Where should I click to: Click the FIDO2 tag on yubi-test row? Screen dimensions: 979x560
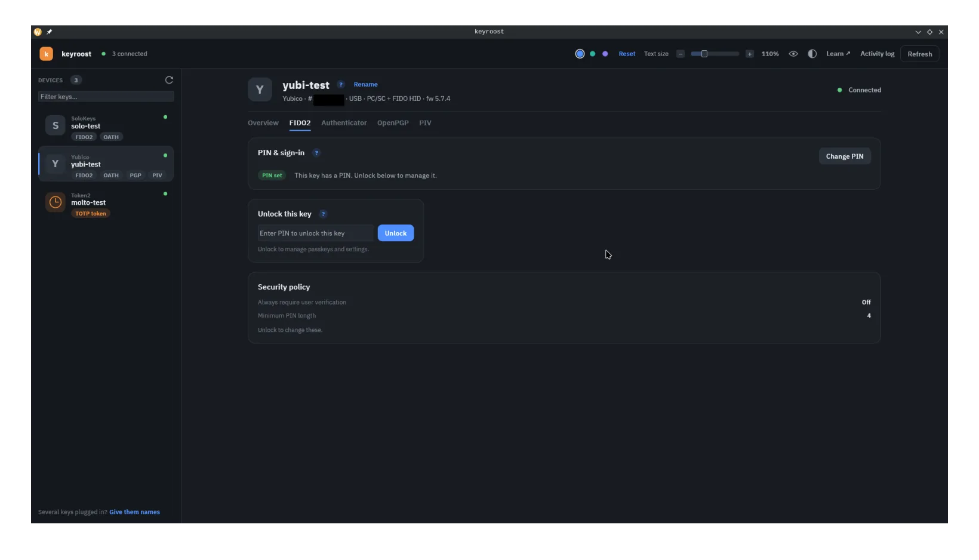point(84,176)
